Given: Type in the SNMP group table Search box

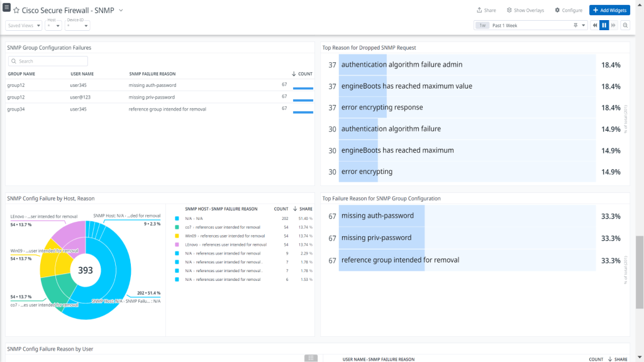Looking at the screenshot, I should (50, 61).
